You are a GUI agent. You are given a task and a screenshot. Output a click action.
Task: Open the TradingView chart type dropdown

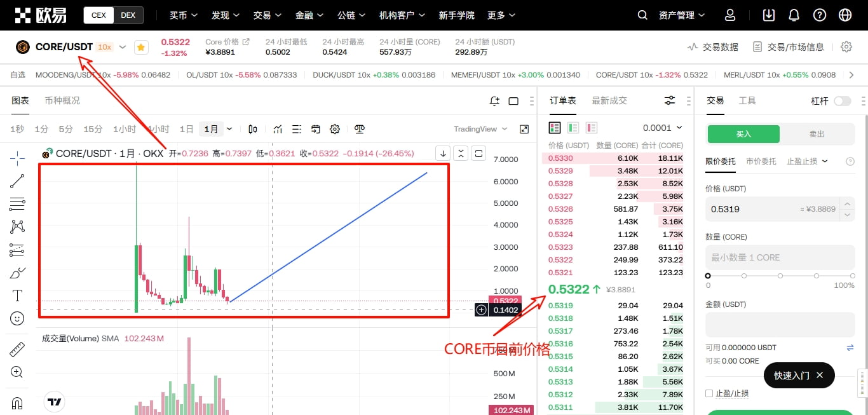click(480, 128)
